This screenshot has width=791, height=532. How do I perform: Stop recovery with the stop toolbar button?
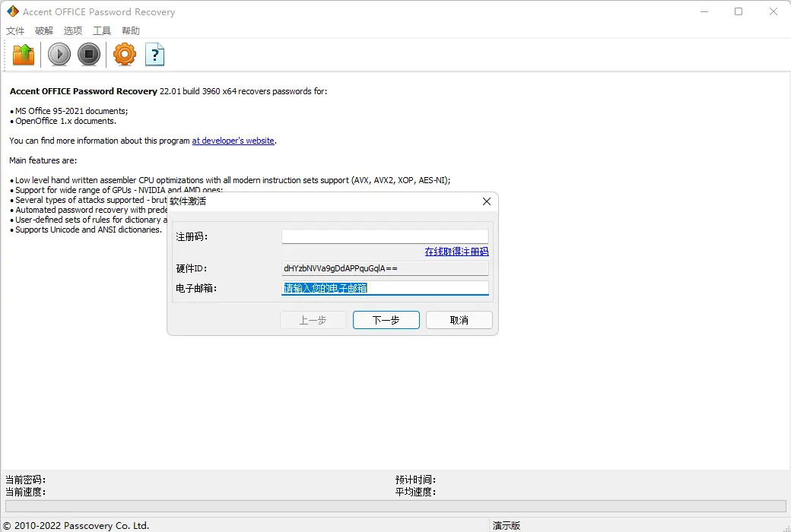click(89, 55)
